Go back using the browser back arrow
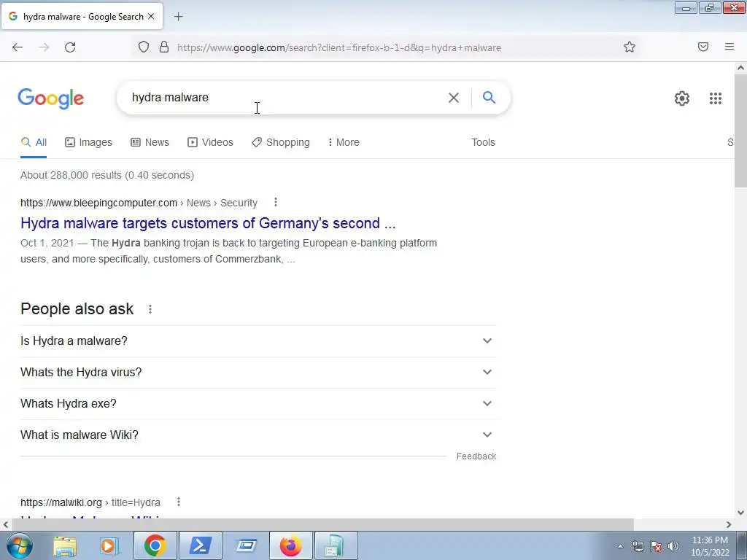747x560 pixels. (x=18, y=47)
